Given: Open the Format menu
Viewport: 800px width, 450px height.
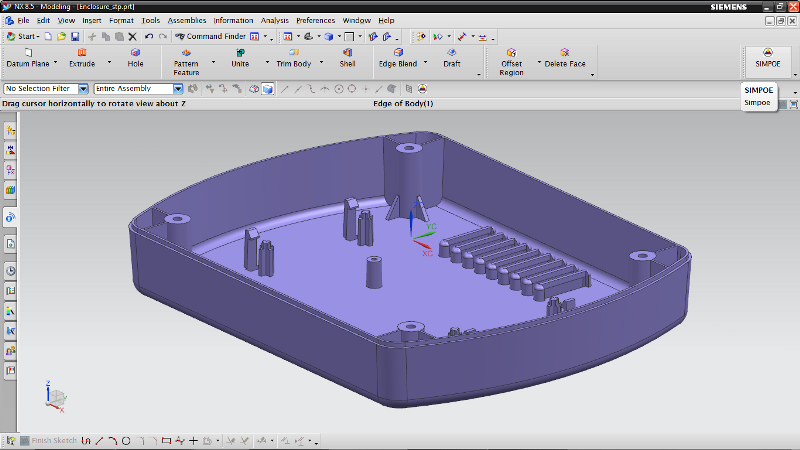Looking at the screenshot, I should (x=121, y=20).
